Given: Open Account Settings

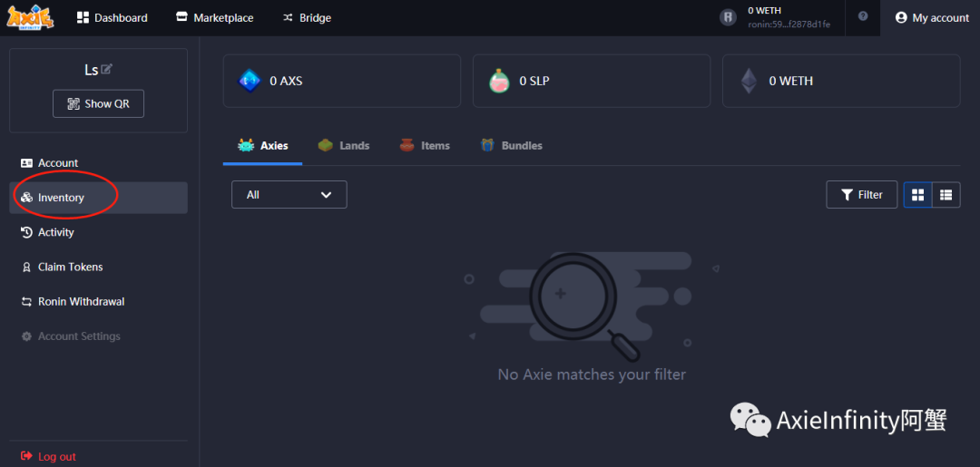Looking at the screenshot, I should [98, 336].
